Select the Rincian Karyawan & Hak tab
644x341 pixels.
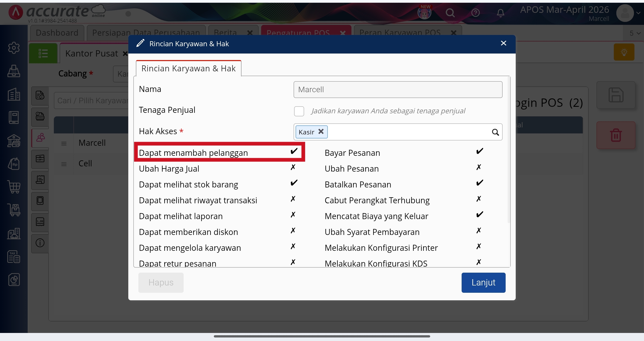188,68
